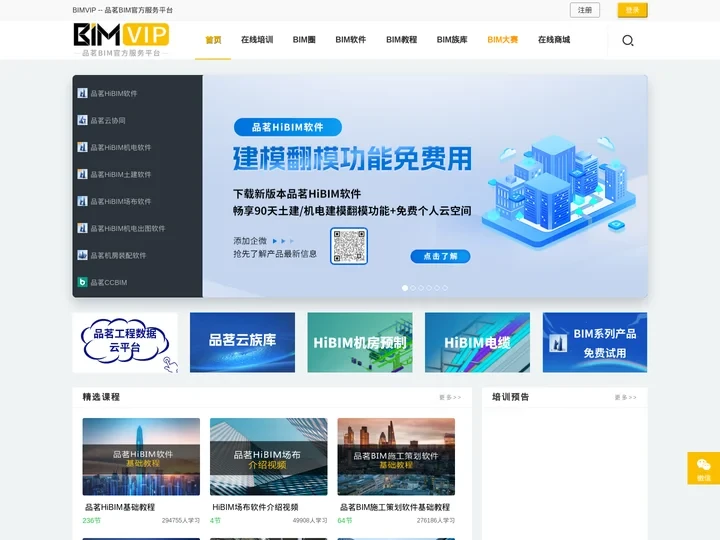Select 品茗HiBIM场布软件 sidebar link
This screenshot has height=540, width=720.
tap(120, 202)
